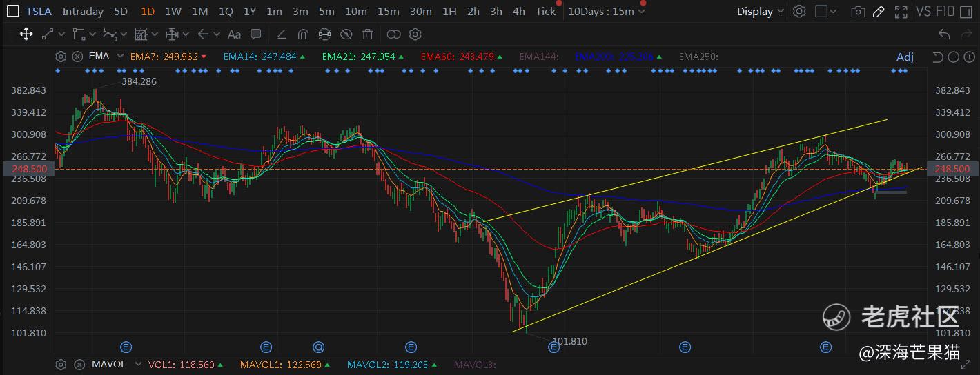Image resolution: width=980 pixels, height=375 pixels.
Task: Select the rectangle shape drawing tool
Action: 79,34
